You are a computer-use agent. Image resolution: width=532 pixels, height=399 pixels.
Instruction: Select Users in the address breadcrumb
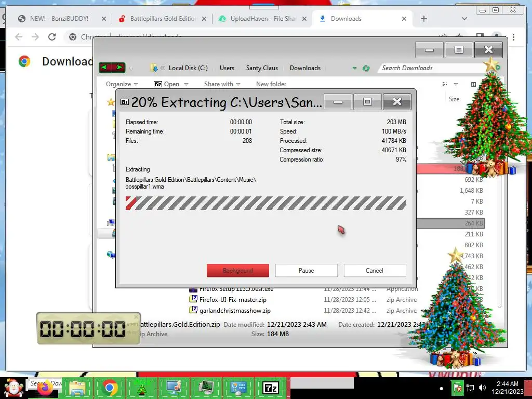click(x=227, y=68)
